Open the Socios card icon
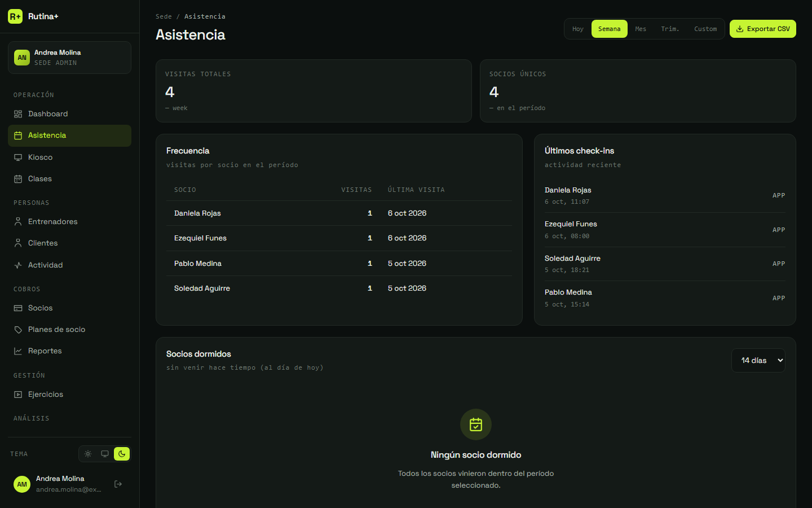Image resolution: width=812 pixels, height=508 pixels. (x=18, y=308)
